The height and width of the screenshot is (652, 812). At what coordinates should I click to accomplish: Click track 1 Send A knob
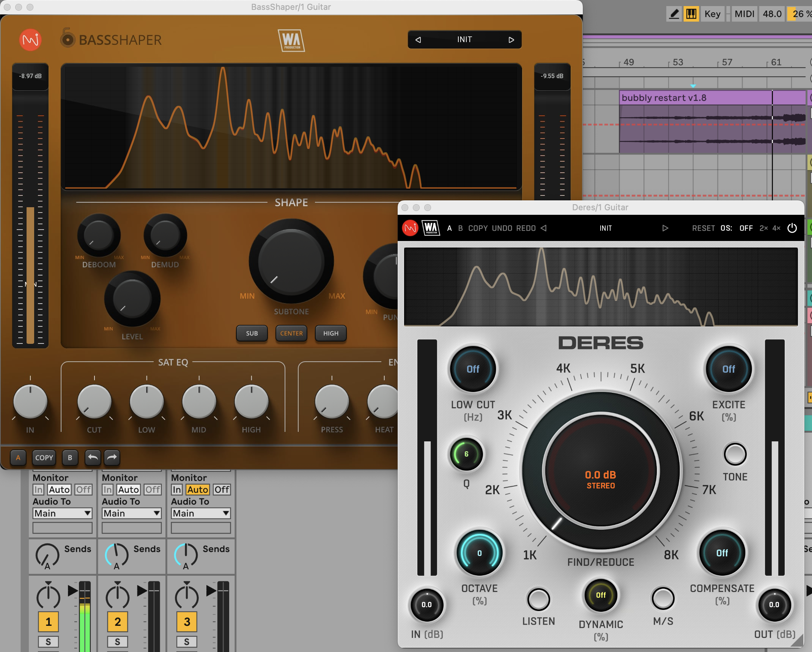pyautogui.click(x=47, y=555)
